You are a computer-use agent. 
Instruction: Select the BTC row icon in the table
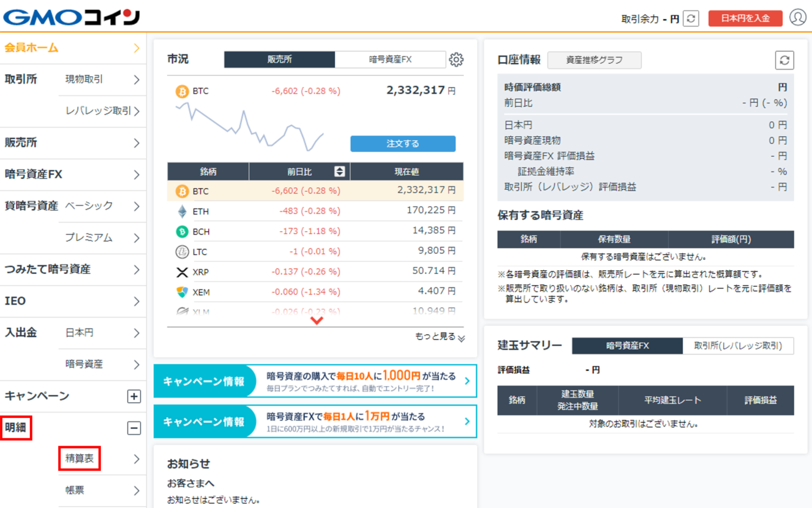182,191
